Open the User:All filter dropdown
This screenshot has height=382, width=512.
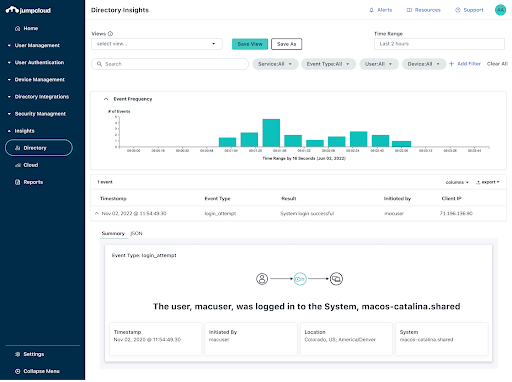(379, 64)
